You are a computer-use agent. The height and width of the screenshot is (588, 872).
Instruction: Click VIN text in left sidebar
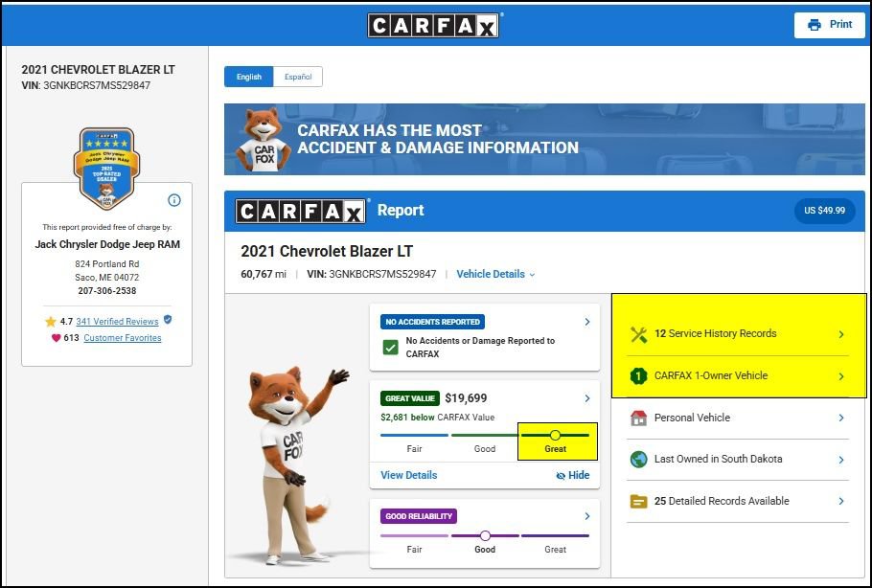coord(85,85)
